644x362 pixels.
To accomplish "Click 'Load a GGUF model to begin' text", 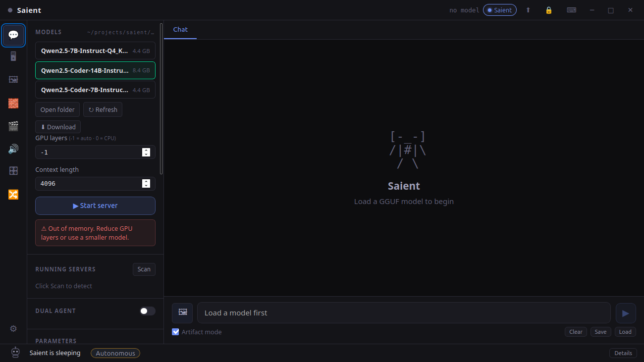I will click(404, 202).
